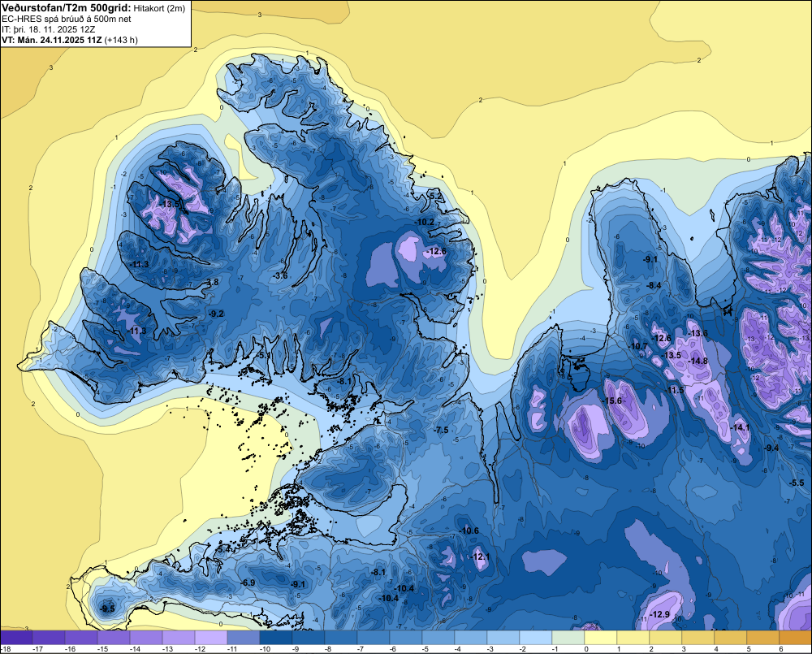Click the 'Hitakort (2m)' subtitle text

coord(159,8)
